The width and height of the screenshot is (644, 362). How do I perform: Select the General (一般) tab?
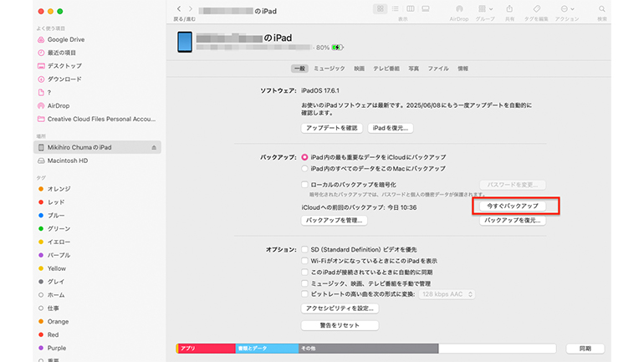coord(299,69)
